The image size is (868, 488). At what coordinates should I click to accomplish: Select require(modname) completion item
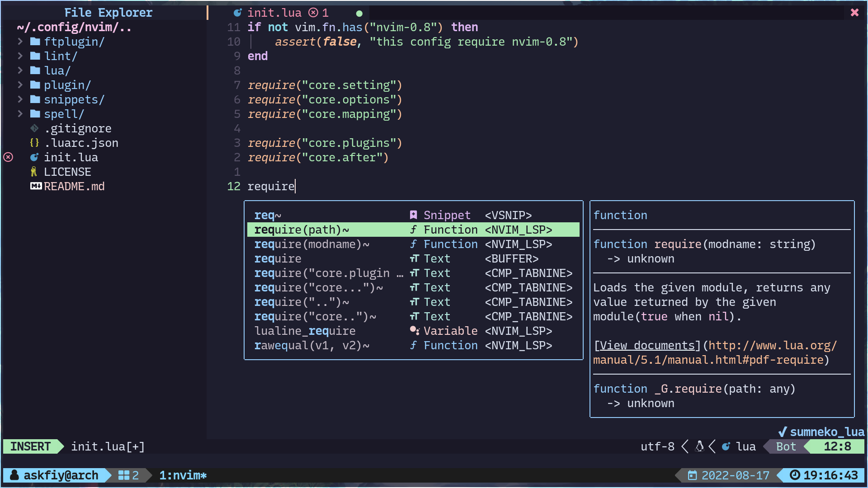point(312,244)
